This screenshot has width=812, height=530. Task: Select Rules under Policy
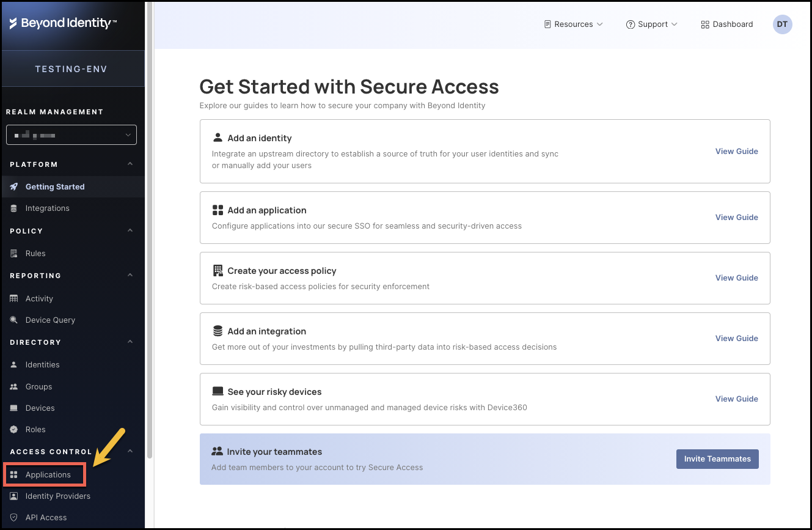[35, 253]
